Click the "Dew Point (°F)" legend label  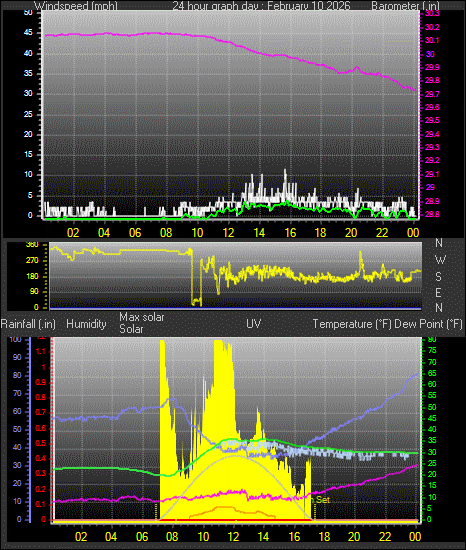428,324
